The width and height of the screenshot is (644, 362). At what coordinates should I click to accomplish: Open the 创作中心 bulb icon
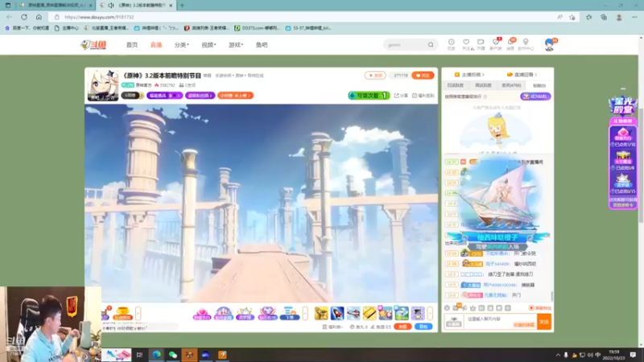[526, 44]
